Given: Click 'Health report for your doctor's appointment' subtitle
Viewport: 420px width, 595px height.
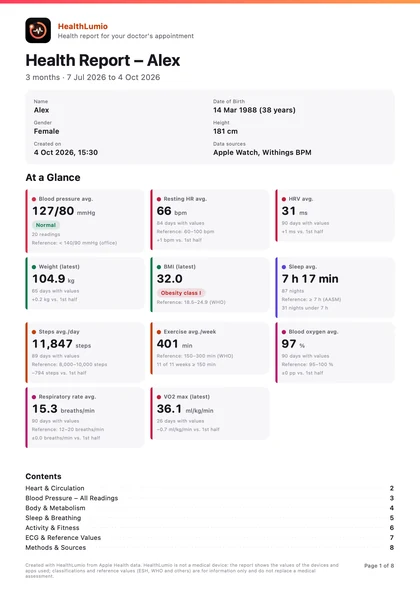Looking at the screenshot, I should (x=126, y=36).
